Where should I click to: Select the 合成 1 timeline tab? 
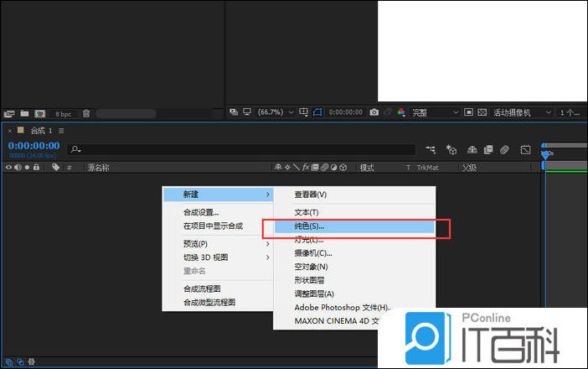pos(41,131)
